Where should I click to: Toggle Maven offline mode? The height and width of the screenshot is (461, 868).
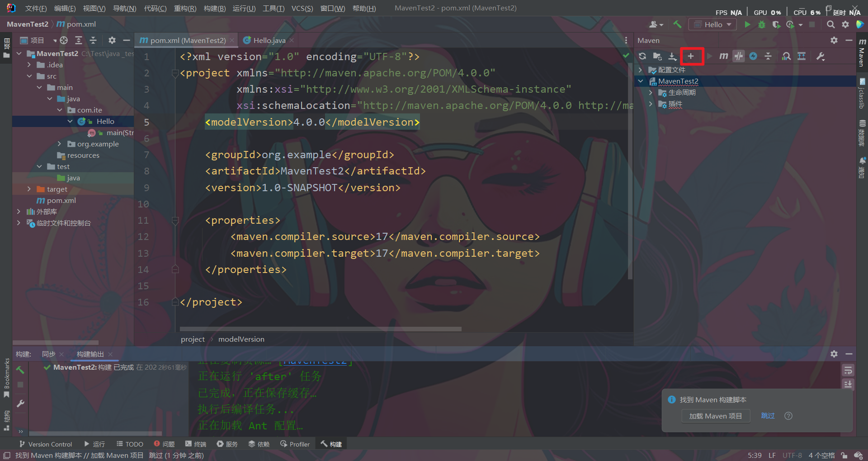(x=739, y=56)
